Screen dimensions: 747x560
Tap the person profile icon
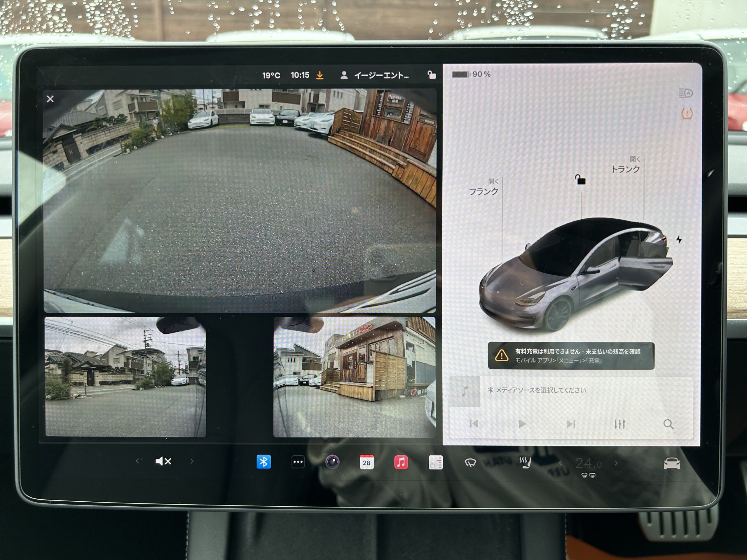pos(344,75)
